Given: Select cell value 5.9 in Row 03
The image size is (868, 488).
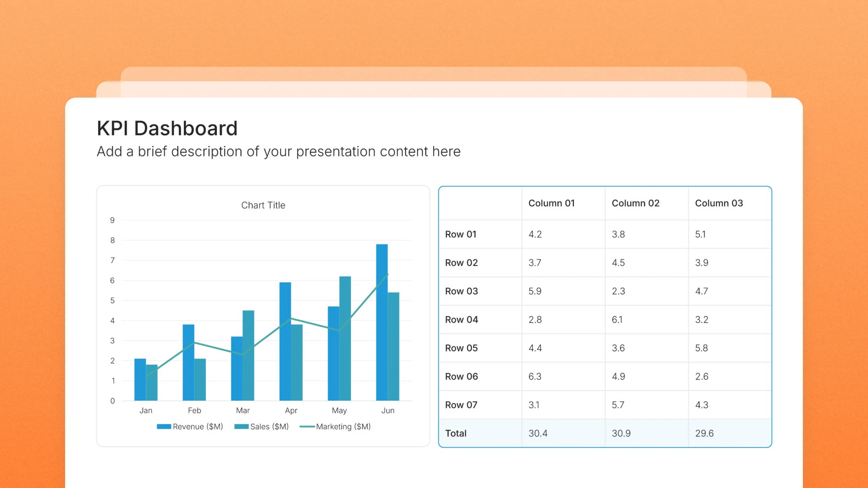Looking at the screenshot, I should (x=535, y=291).
